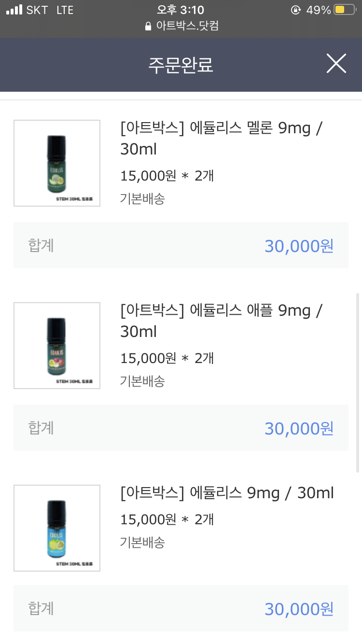Tap the cellular signal bars icon
The image size is (362, 644).
[14, 10]
